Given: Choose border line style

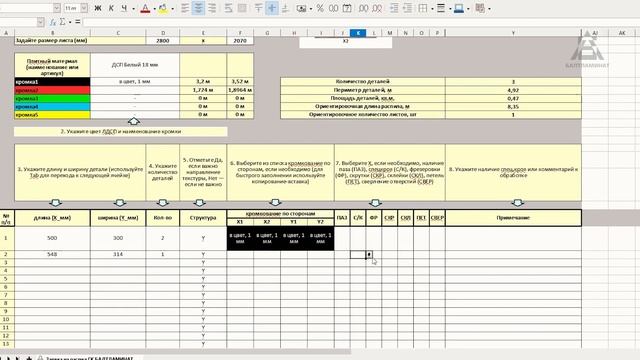Looking at the screenshot, I should tap(441, 8).
